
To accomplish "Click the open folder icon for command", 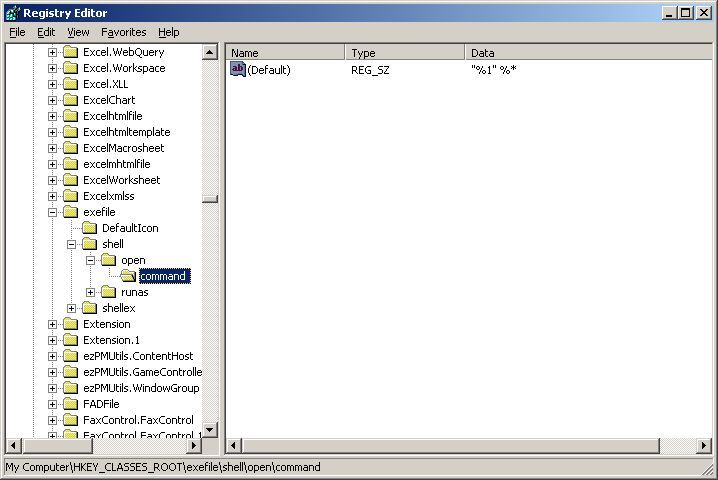I will coord(127,276).
